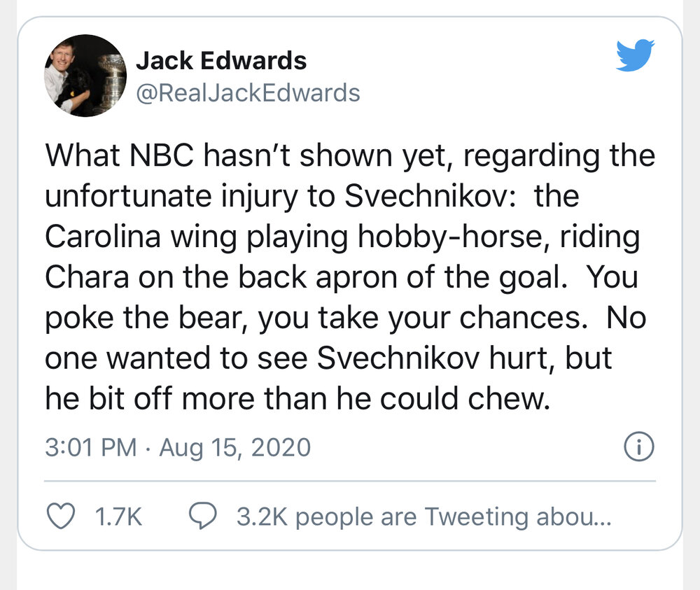
Task: Click the word Carolina in the tweet
Action: (103, 237)
